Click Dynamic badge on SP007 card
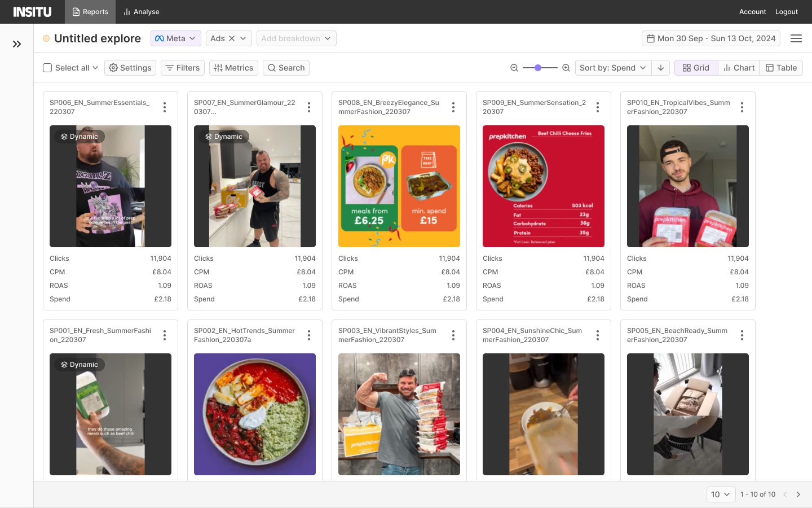Viewport: 812px width, 508px height. pos(224,137)
